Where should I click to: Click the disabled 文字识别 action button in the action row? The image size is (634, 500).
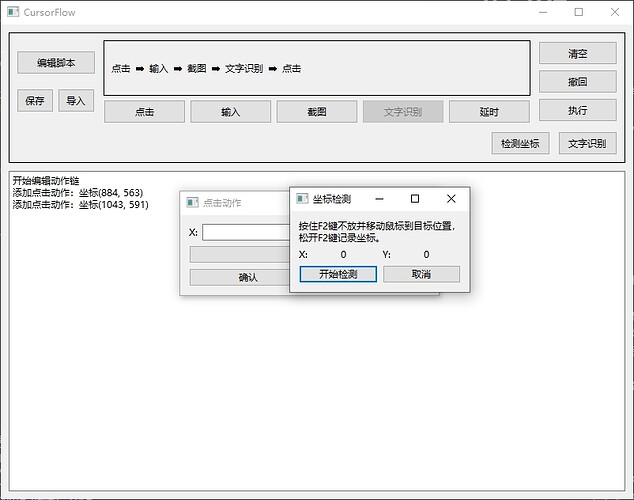(x=403, y=112)
